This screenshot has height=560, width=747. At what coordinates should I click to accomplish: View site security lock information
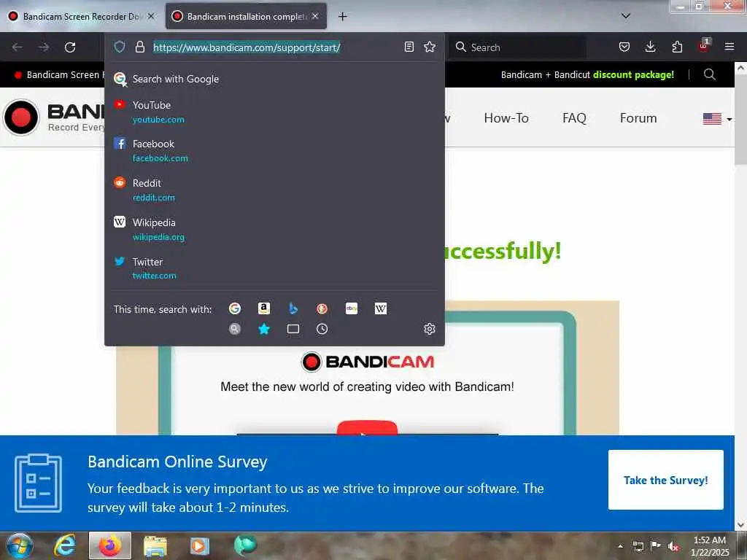pyautogui.click(x=139, y=47)
